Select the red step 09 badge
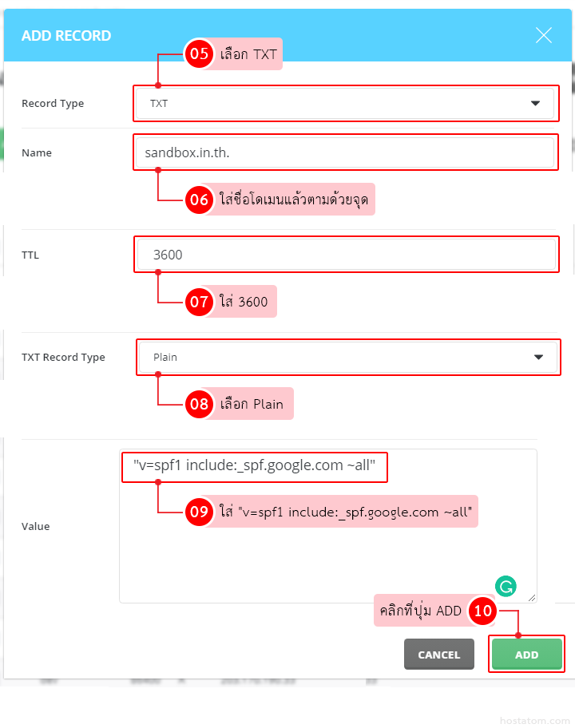 198,511
